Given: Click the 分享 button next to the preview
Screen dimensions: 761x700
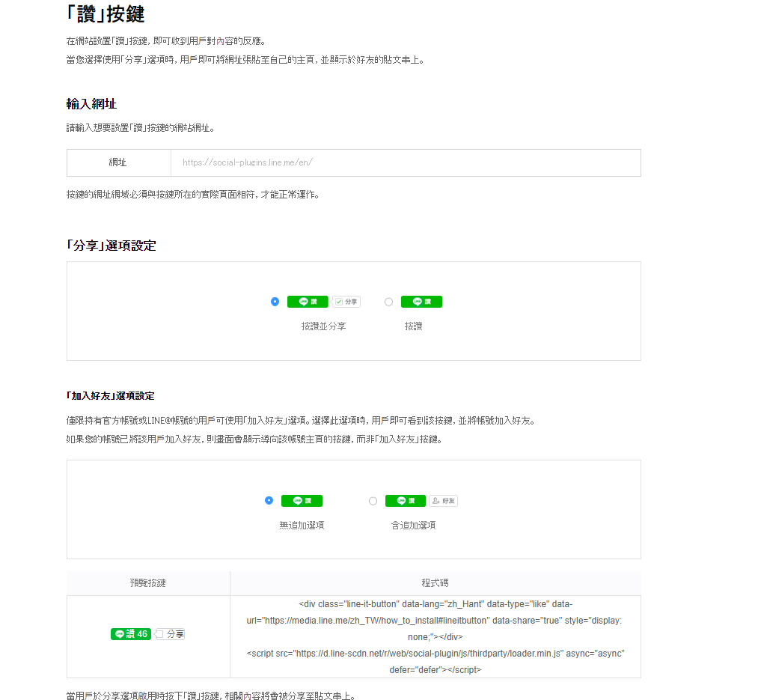Looking at the screenshot, I should [171, 634].
